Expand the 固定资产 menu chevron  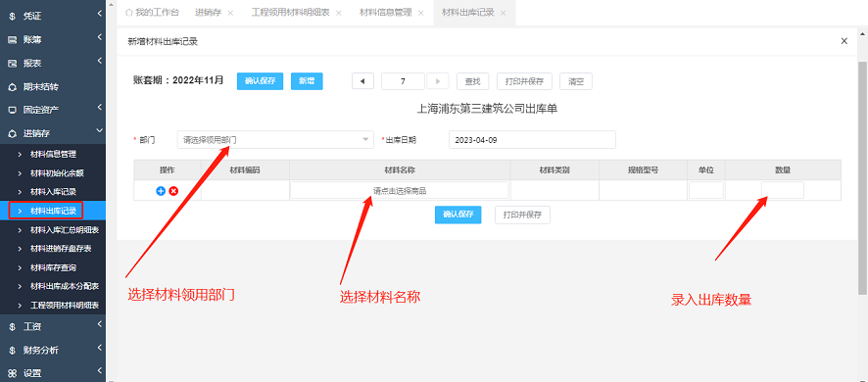coord(99,107)
